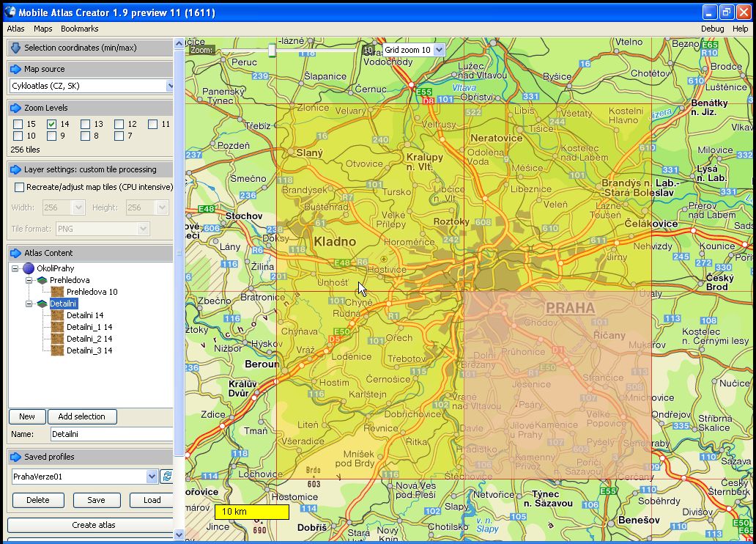The height and width of the screenshot is (544, 756).
Task: Open the Tile format PNG dropdown
Action: [x=143, y=229]
